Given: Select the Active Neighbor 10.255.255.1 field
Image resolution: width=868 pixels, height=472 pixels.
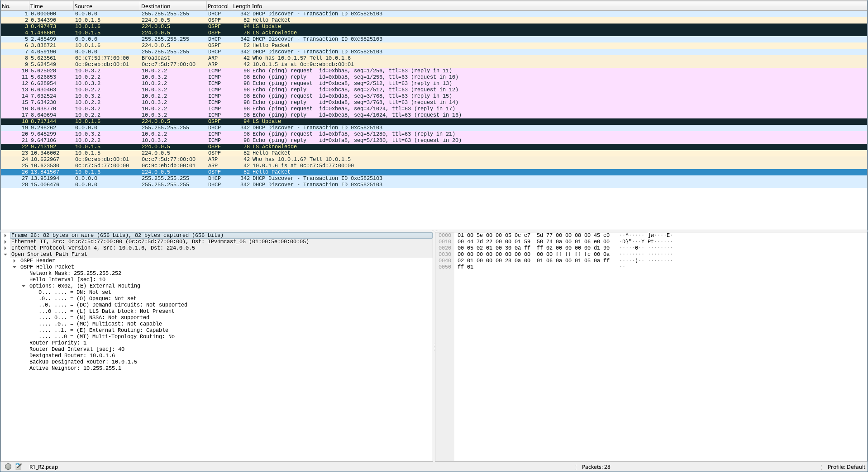Looking at the screenshot, I should [x=75, y=368].
